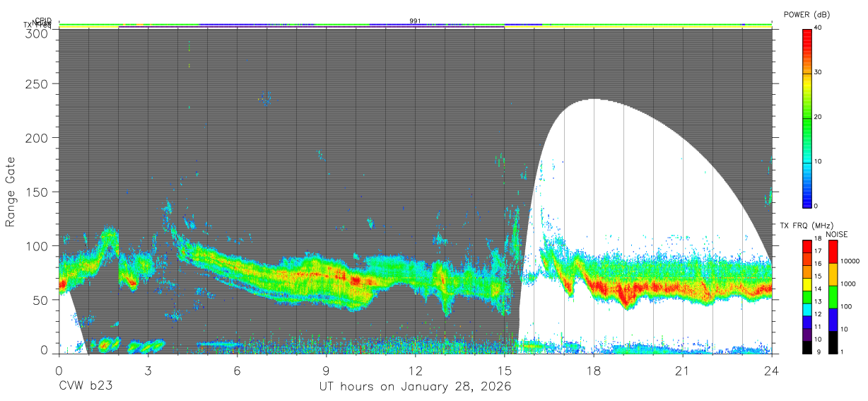Select the 3 tick on UT hours axis
Viewport: 868px width, 401px height.
(x=148, y=371)
